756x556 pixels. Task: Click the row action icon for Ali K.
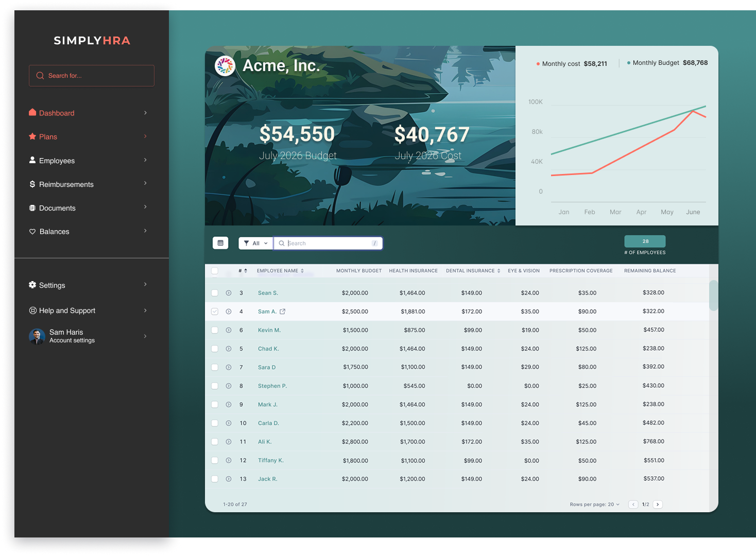(229, 442)
